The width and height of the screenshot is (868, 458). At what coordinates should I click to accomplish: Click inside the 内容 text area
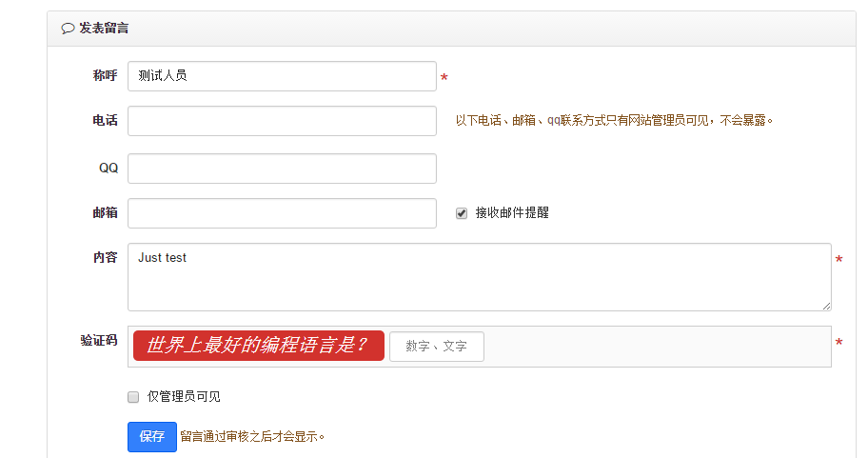pos(479,276)
